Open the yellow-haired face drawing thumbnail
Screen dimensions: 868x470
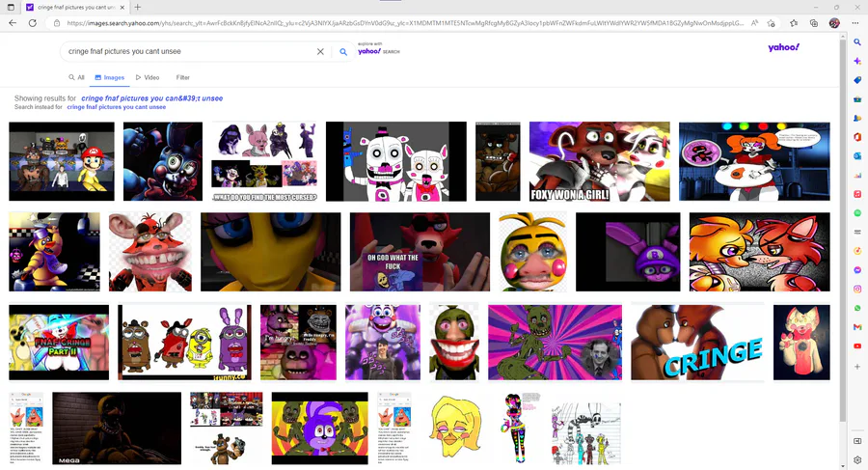[454, 428]
